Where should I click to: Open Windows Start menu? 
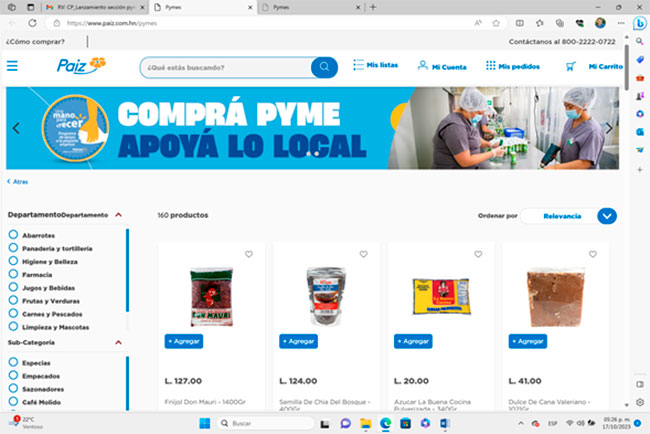point(203,423)
